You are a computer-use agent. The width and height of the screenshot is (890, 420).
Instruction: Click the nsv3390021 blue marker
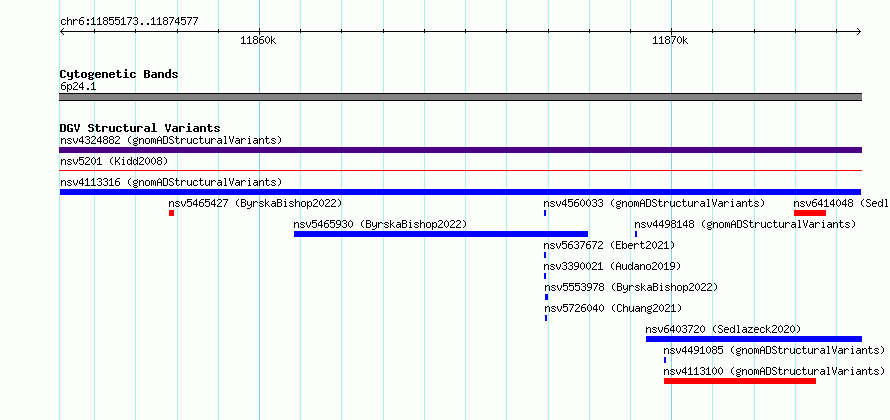[545, 276]
